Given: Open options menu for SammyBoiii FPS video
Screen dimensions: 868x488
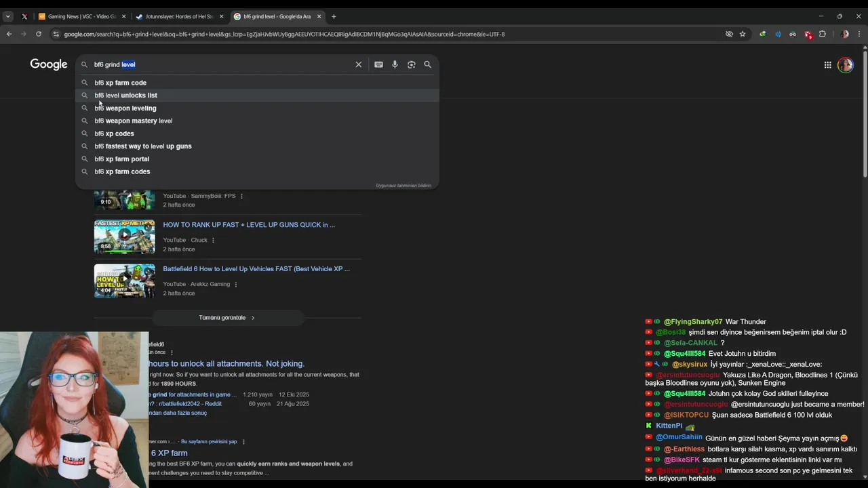Looking at the screenshot, I should click(241, 197).
